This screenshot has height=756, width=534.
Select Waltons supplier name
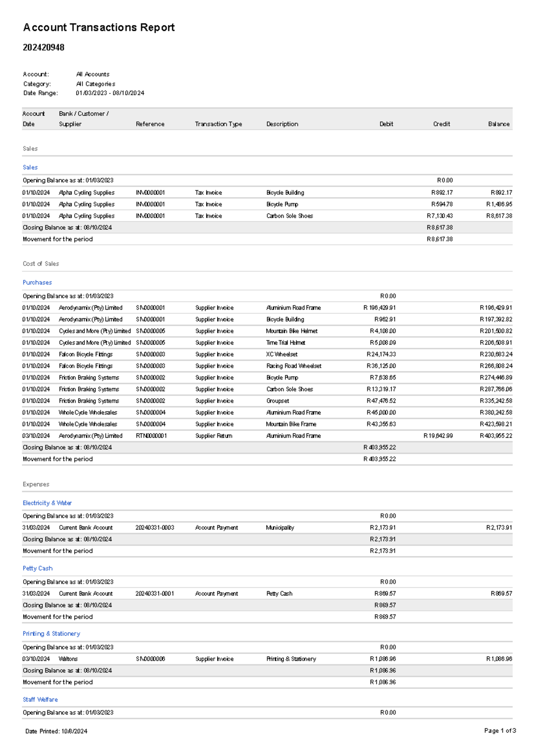coord(68,659)
